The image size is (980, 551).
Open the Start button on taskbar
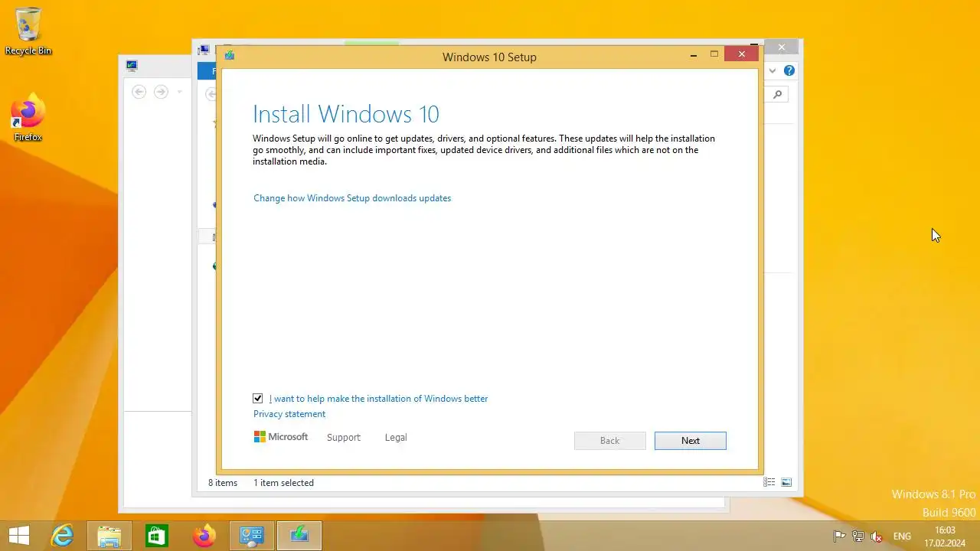pos(19,536)
